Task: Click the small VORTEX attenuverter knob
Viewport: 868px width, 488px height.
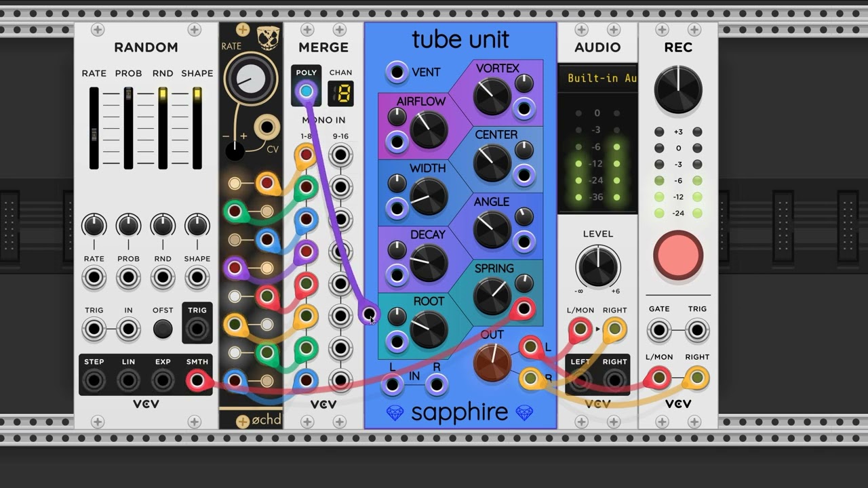Action: (x=524, y=83)
